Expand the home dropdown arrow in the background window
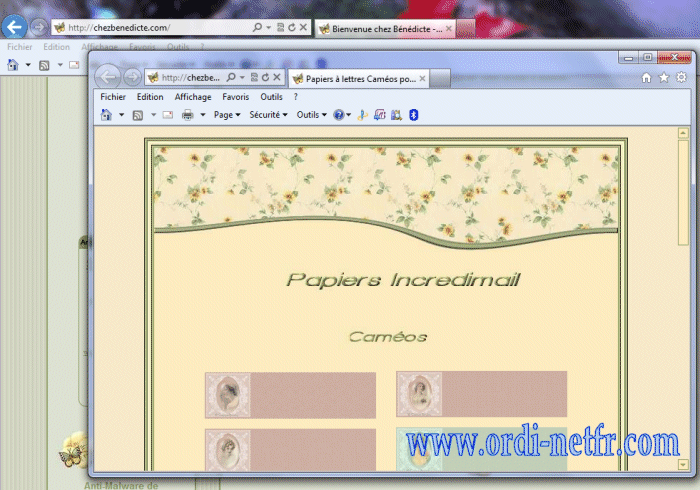 point(28,65)
